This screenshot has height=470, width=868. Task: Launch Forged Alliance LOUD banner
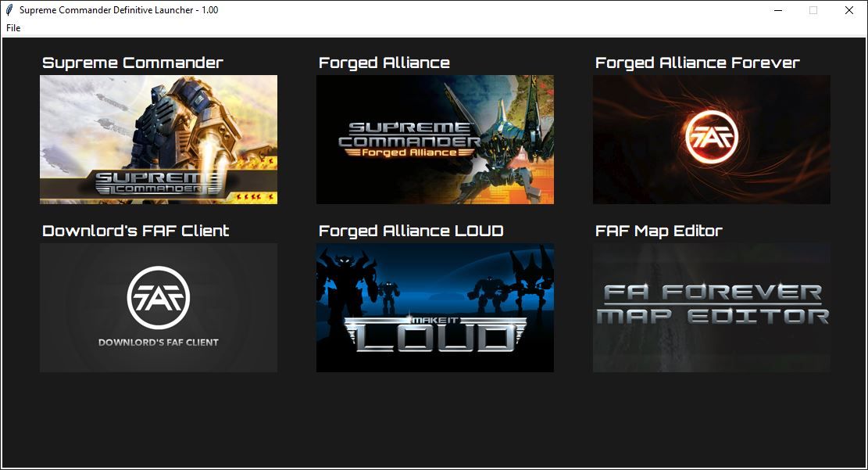pyautogui.click(x=435, y=307)
